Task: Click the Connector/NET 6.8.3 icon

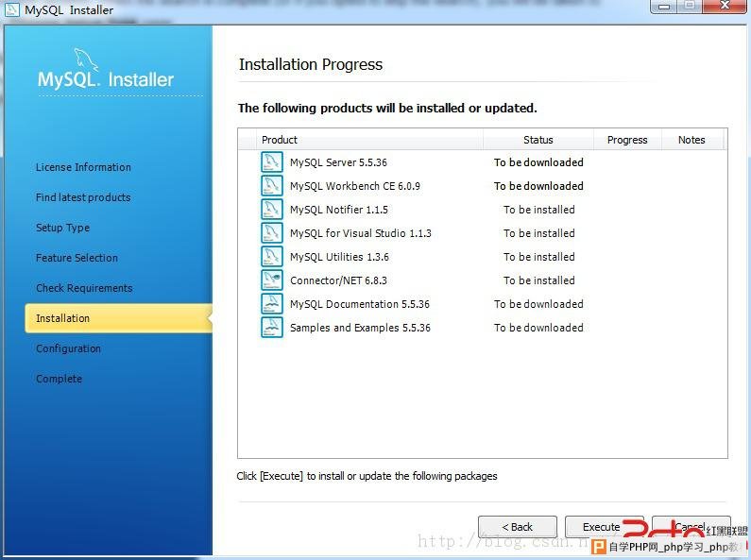Action: click(271, 280)
